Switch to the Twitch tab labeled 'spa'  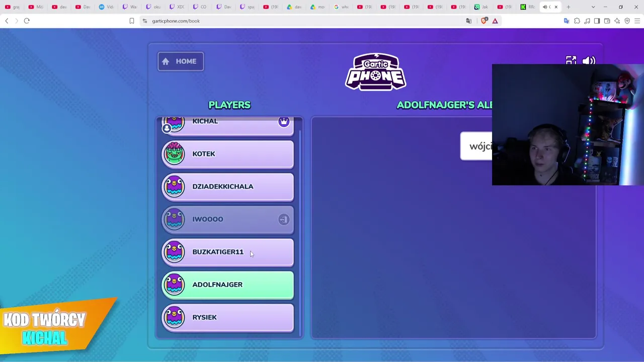[248, 7]
